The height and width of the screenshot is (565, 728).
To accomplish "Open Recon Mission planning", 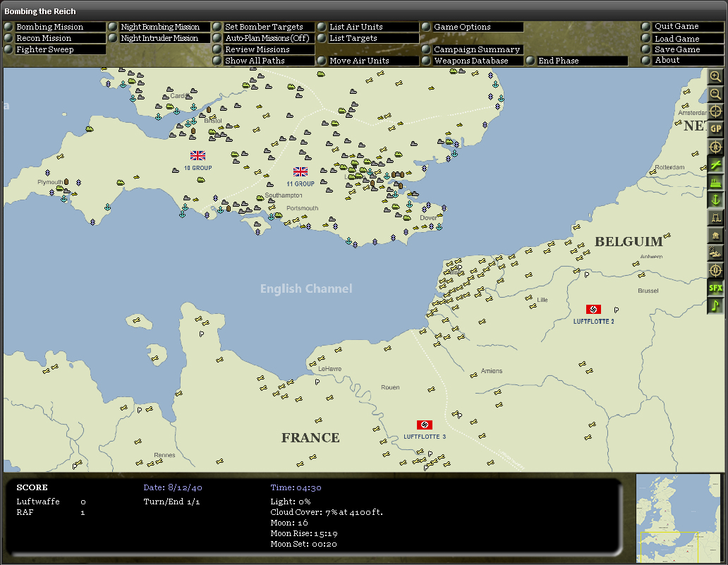I will coord(55,38).
